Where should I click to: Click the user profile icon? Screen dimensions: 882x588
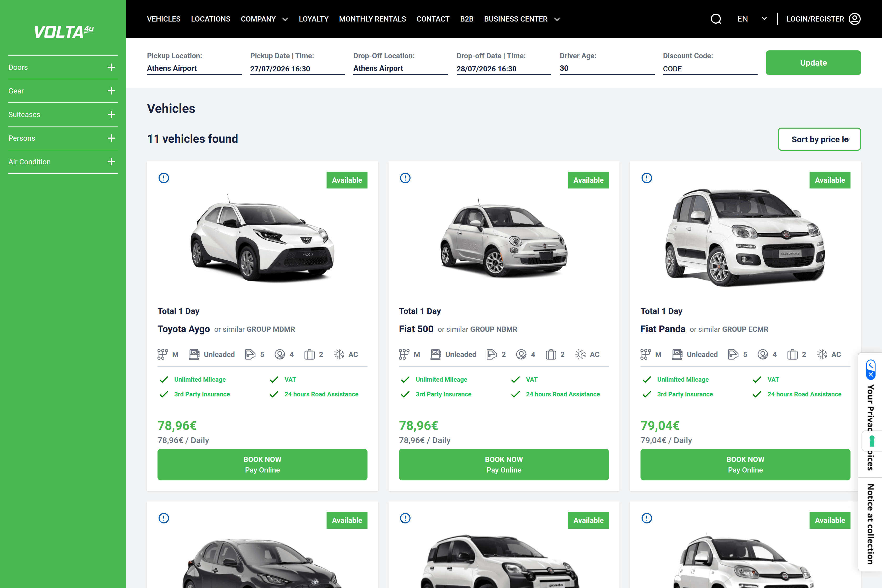point(855,19)
